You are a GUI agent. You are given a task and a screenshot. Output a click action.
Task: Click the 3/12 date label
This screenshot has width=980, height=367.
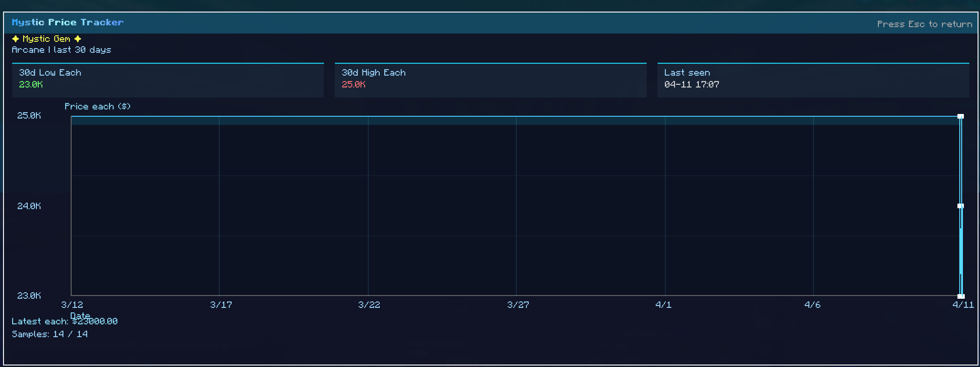point(72,305)
